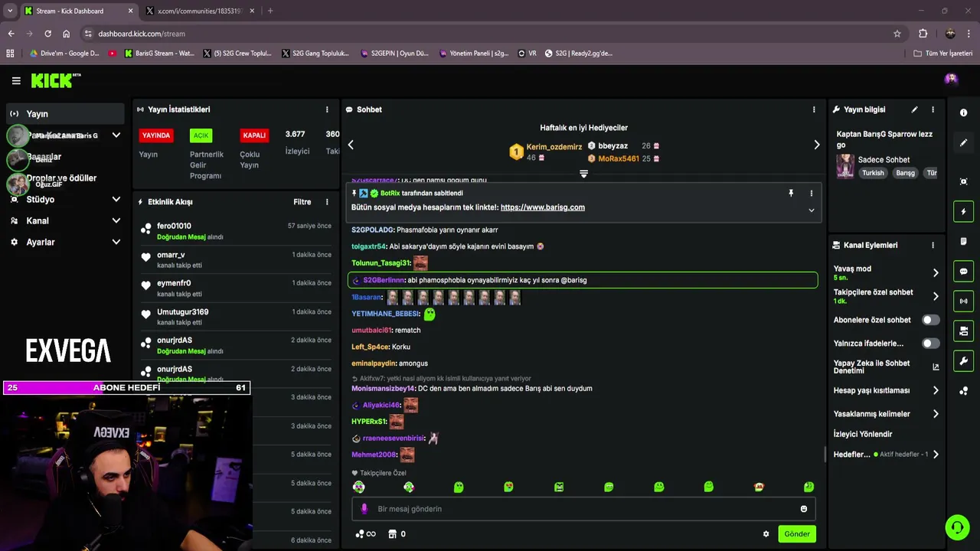Screen dimensions: 980x551
Task: Click the wrench icon in right sidebar
Action: pyautogui.click(x=963, y=360)
